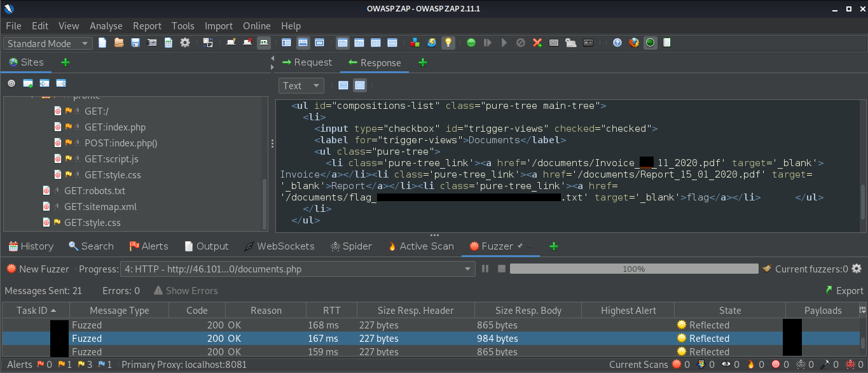Viewport: 868px width, 373px height.
Task: Click the New Session toolbar icon
Action: 102,43
